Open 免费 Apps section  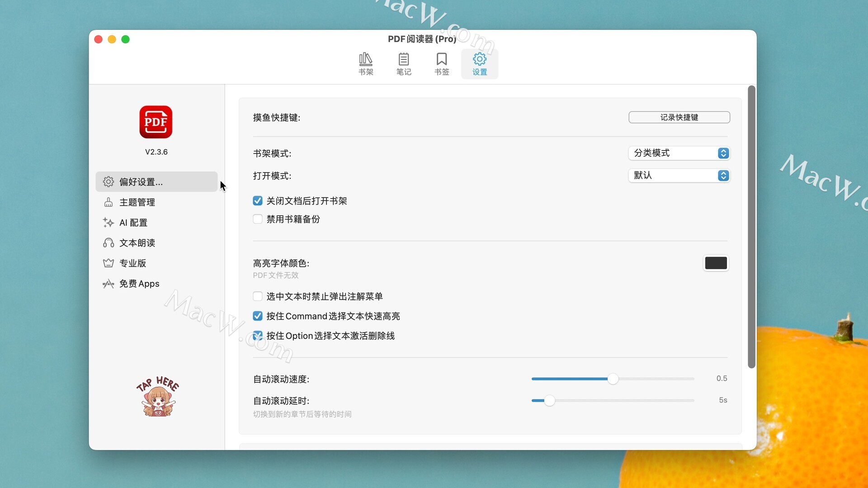tap(156, 283)
